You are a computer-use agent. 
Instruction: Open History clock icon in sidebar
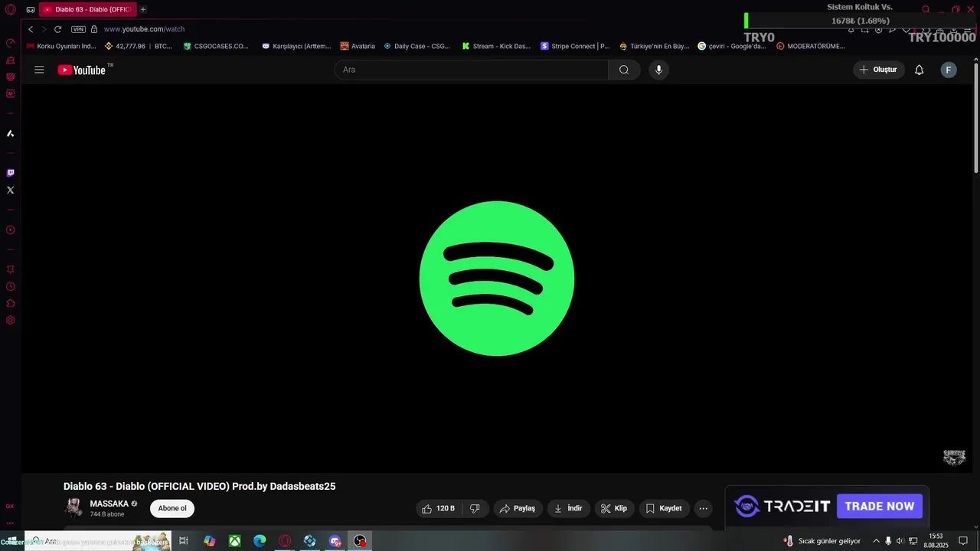coord(11,286)
